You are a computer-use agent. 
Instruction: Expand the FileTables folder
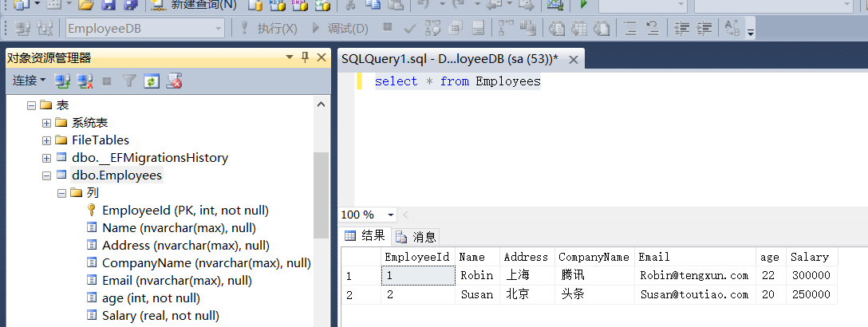tap(46, 140)
